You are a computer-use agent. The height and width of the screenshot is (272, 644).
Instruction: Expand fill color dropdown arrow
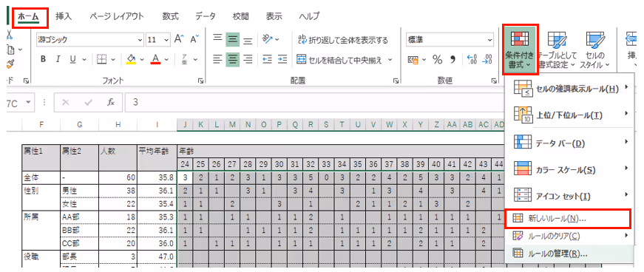(142, 60)
